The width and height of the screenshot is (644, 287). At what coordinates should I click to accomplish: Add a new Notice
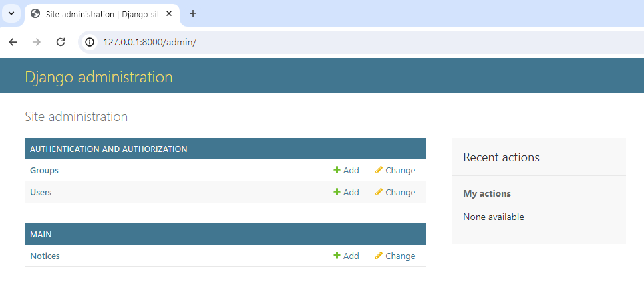346,256
